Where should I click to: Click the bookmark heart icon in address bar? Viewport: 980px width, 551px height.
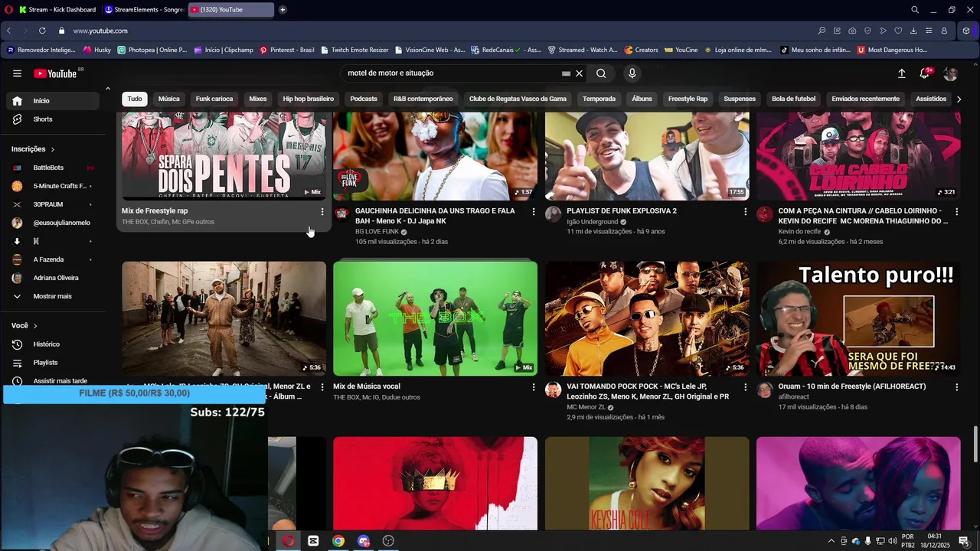tap(898, 31)
